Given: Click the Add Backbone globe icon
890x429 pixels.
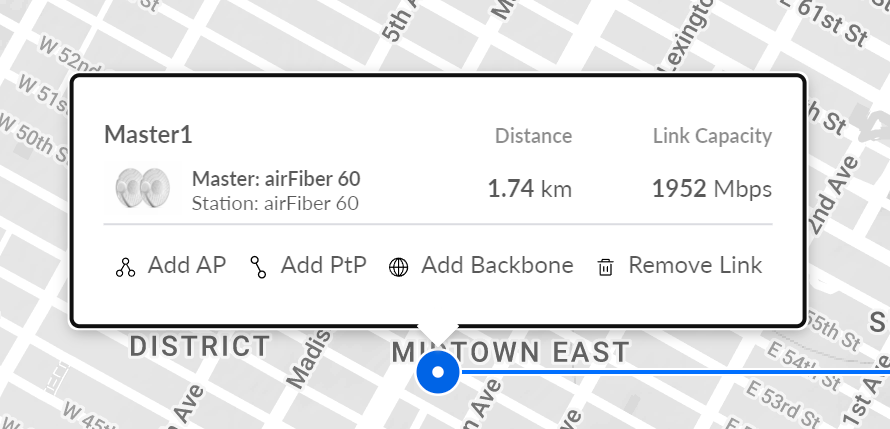Looking at the screenshot, I should pos(398,267).
